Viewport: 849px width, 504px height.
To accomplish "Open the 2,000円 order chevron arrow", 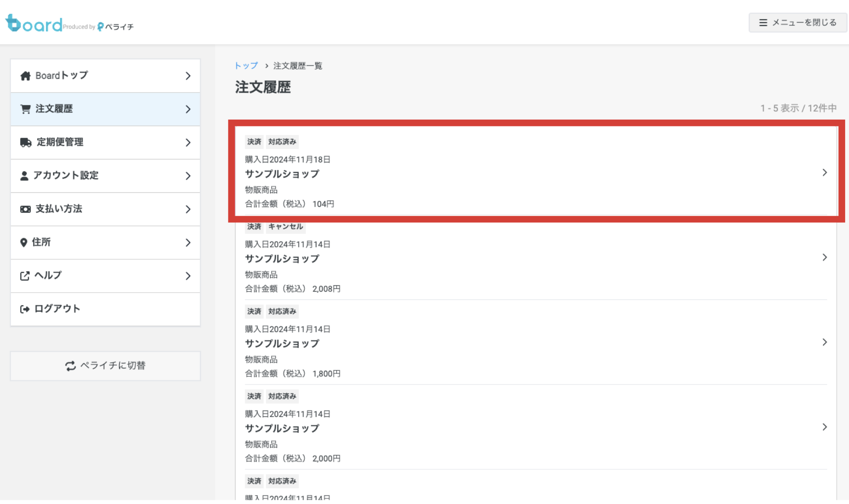I will coord(824,427).
